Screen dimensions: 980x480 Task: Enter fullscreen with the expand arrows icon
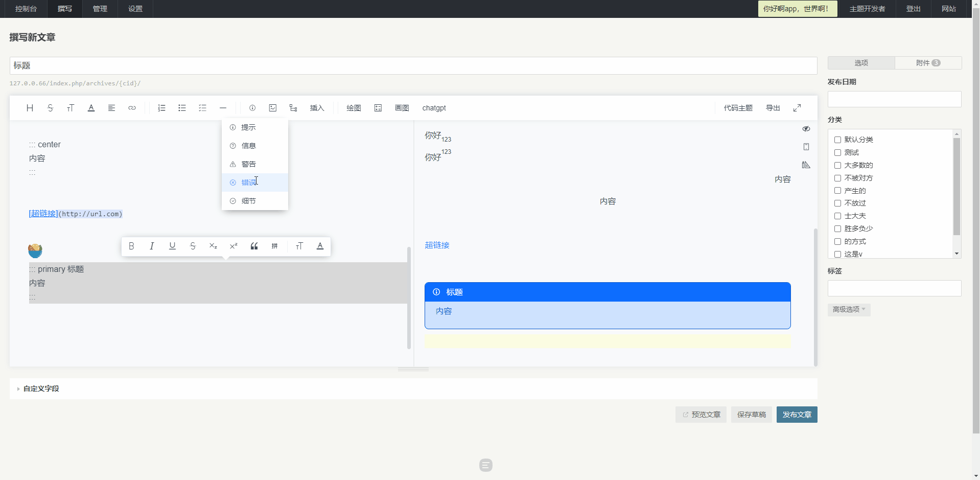coord(797,108)
